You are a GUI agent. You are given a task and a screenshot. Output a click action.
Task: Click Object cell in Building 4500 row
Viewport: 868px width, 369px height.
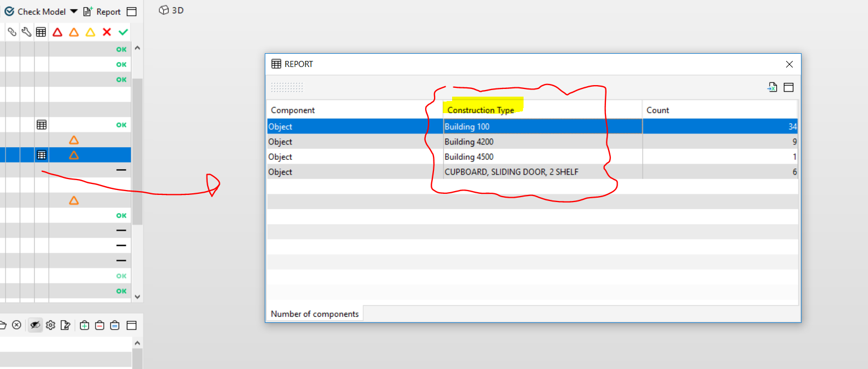click(x=355, y=156)
